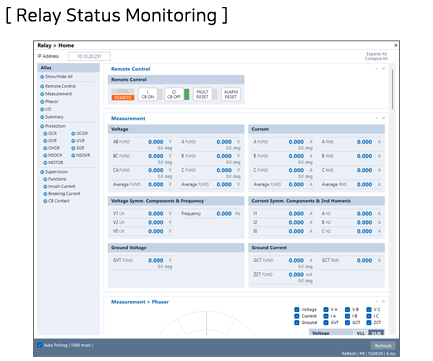Select the VLL voltage tab
Screen dimensions: 433x361
(x=361, y=333)
